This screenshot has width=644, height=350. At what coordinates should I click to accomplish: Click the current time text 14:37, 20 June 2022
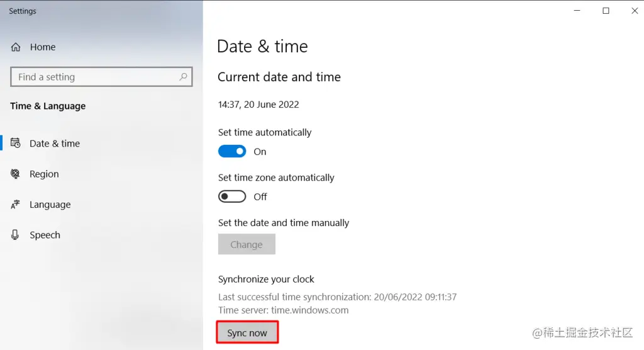click(x=258, y=104)
